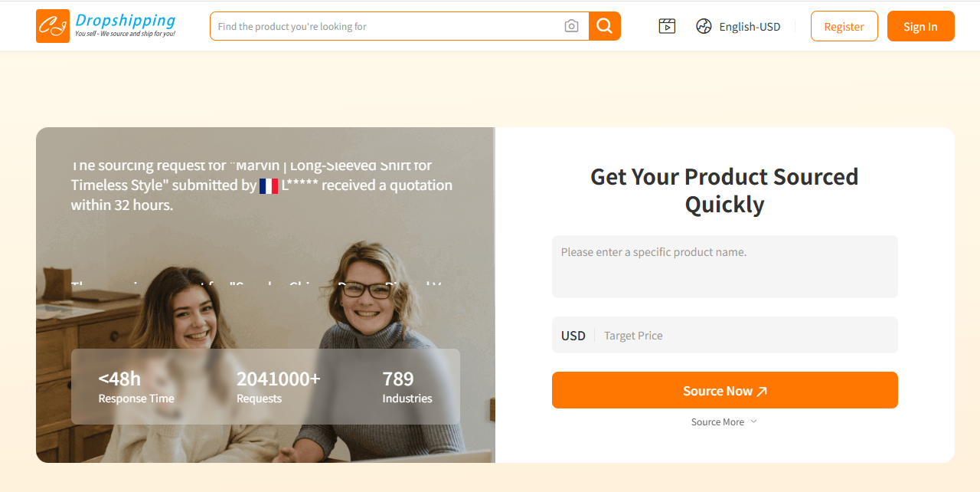Click the Source Now button
The width and height of the screenshot is (980, 492).
pyautogui.click(x=724, y=390)
